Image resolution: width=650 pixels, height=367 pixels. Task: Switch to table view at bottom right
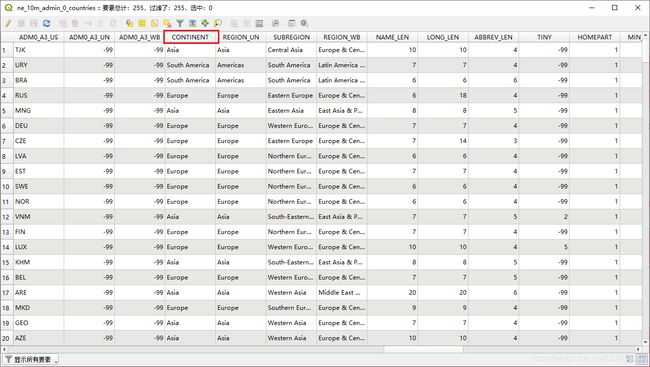[641, 359]
